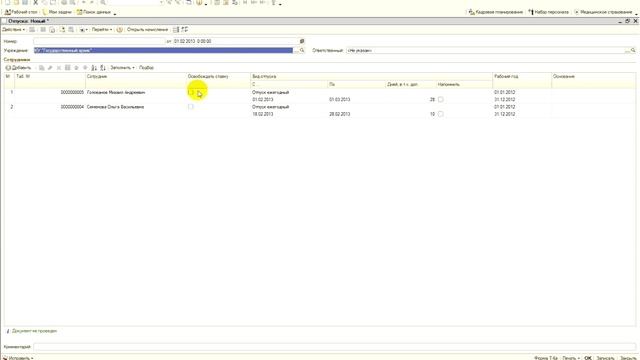Open Поиск данных tool
Image resolution: width=640 pixels, height=360 pixels.
click(94, 12)
